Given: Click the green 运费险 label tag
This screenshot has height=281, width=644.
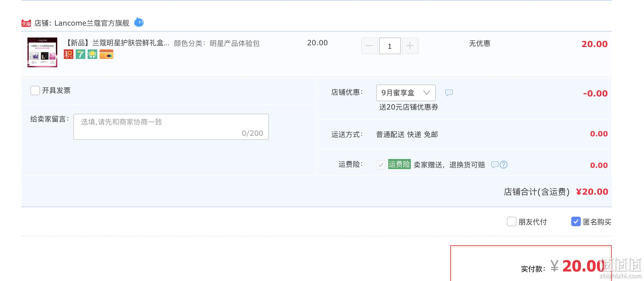Looking at the screenshot, I should click(400, 164).
